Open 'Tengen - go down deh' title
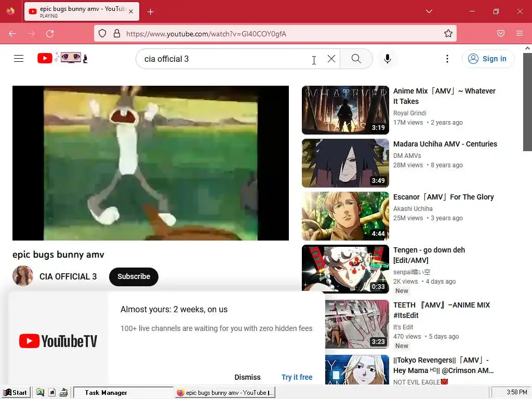Image resolution: width=532 pixels, height=399 pixels. point(429,255)
